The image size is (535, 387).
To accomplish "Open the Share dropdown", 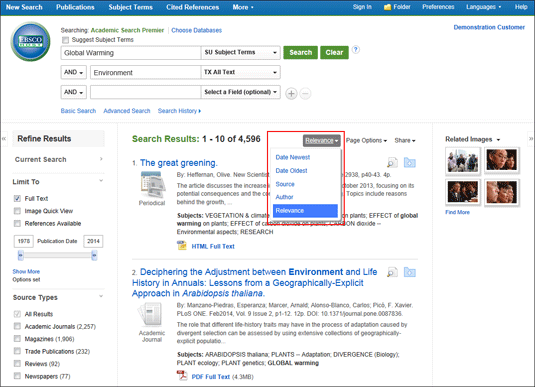I will click(405, 141).
